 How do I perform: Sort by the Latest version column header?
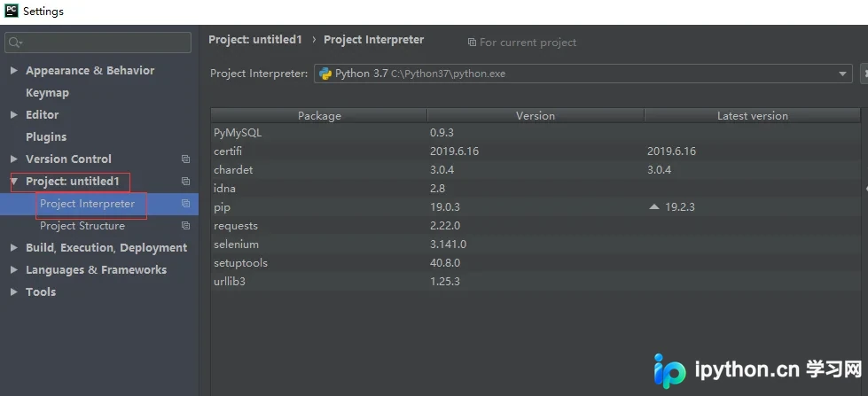(753, 115)
